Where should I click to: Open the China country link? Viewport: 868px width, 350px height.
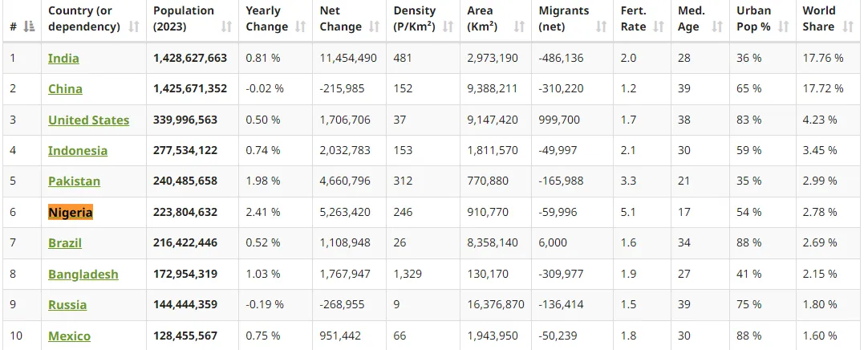point(65,89)
